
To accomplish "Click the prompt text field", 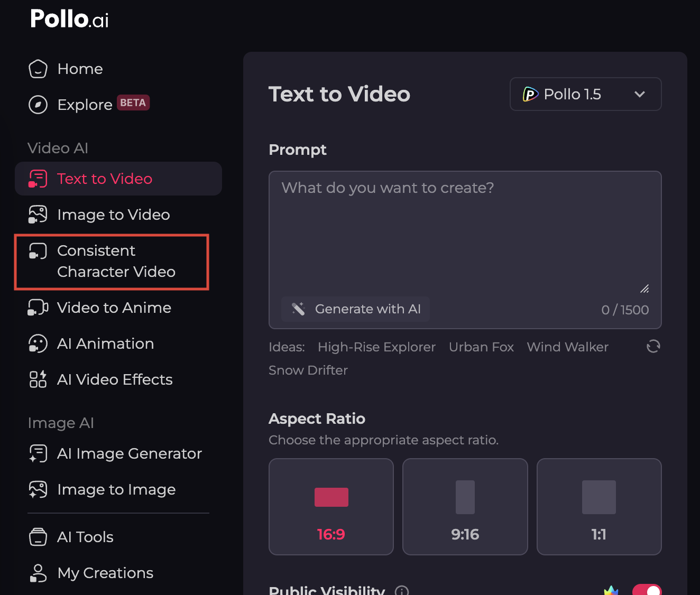I will 465,233.
